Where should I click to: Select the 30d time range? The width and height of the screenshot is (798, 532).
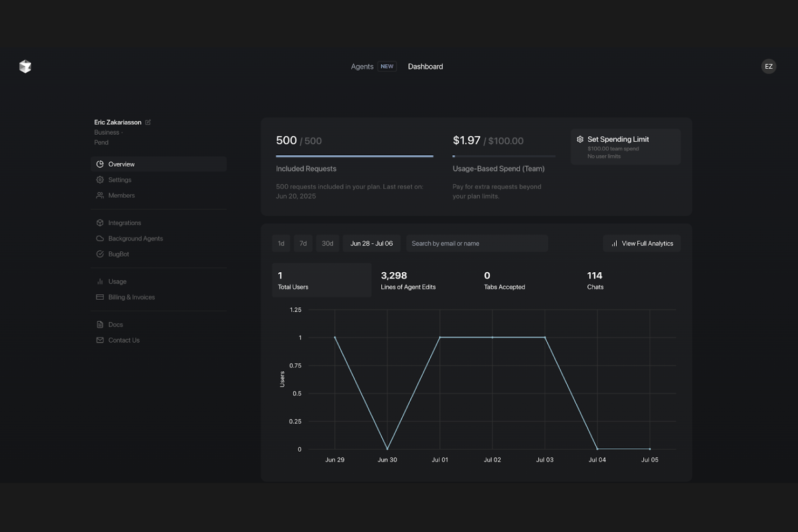(327, 244)
